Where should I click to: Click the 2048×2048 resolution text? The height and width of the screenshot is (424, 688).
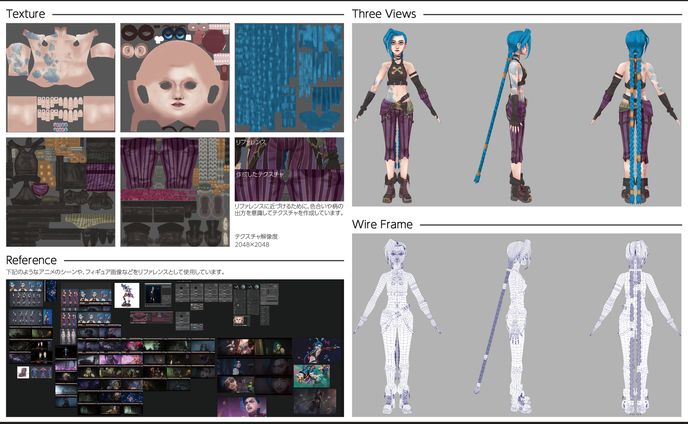[x=252, y=244]
